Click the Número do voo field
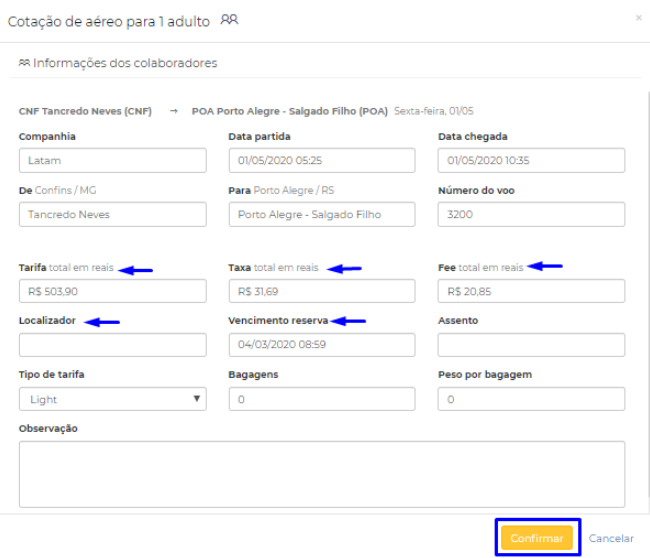 [x=531, y=214]
